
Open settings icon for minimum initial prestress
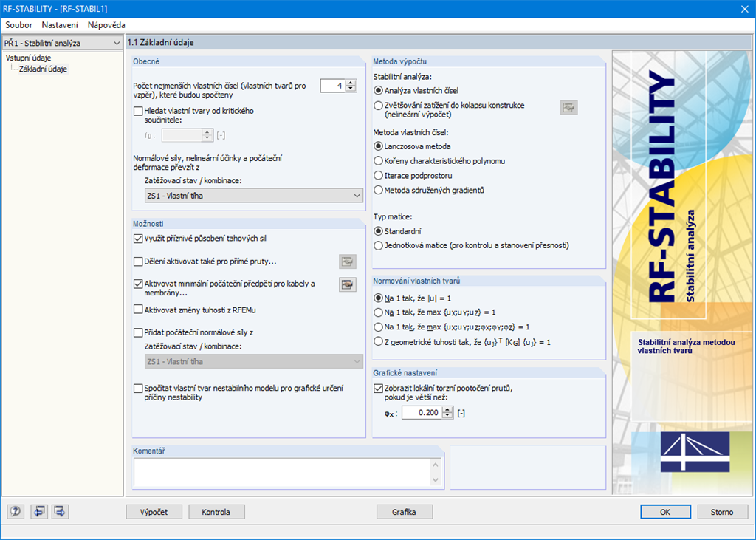[347, 284]
